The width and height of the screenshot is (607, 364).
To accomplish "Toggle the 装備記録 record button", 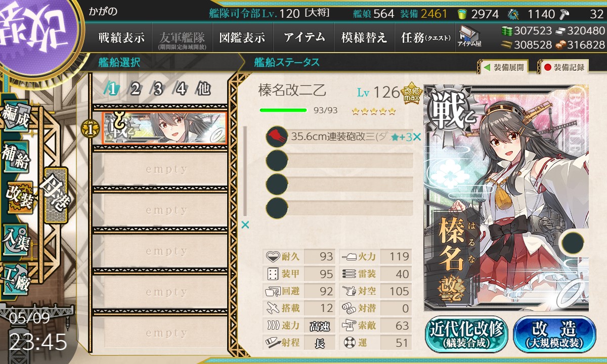I will coord(563,67).
